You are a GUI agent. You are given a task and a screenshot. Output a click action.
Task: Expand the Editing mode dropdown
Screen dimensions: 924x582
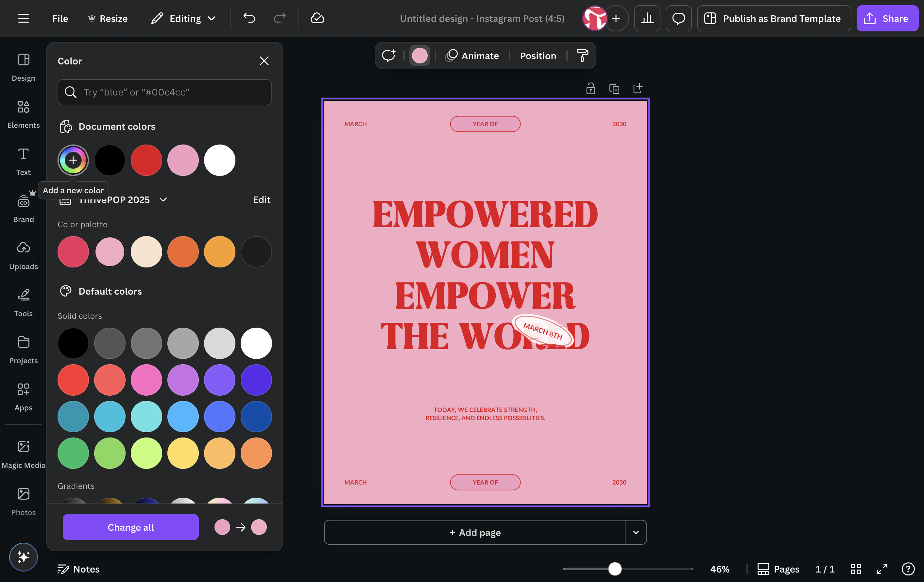click(x=183, y=18)
